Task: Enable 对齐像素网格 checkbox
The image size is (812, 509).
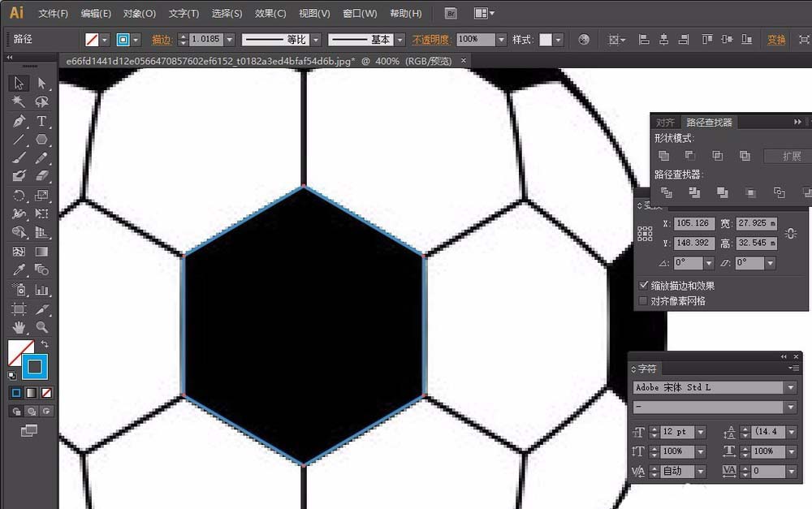Action: pyautogui.click(x=644, y=301)
